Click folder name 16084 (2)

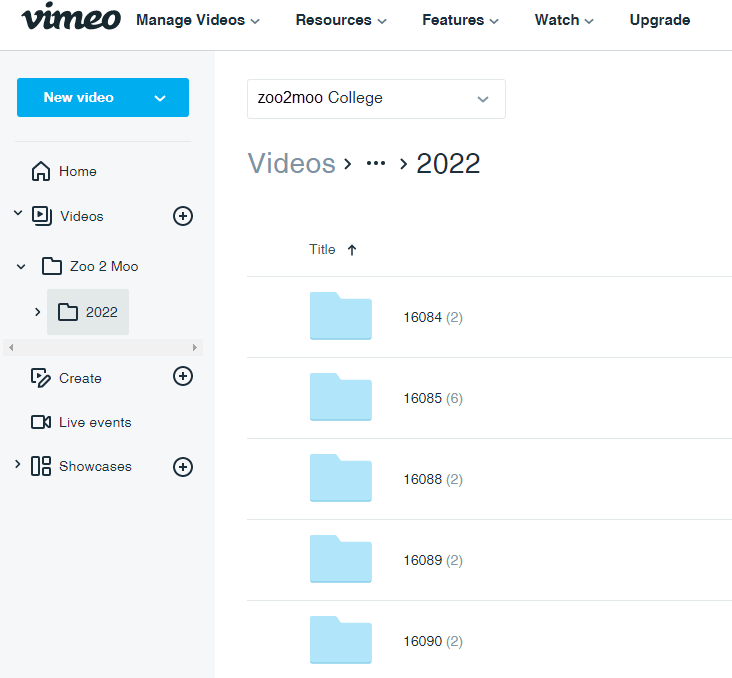tap(433, 318)
